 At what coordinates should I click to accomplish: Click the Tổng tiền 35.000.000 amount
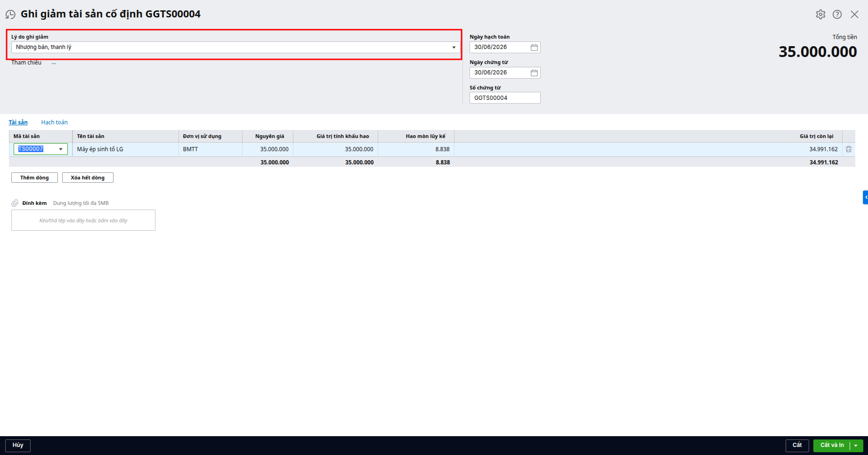click(x=818, y=52)
